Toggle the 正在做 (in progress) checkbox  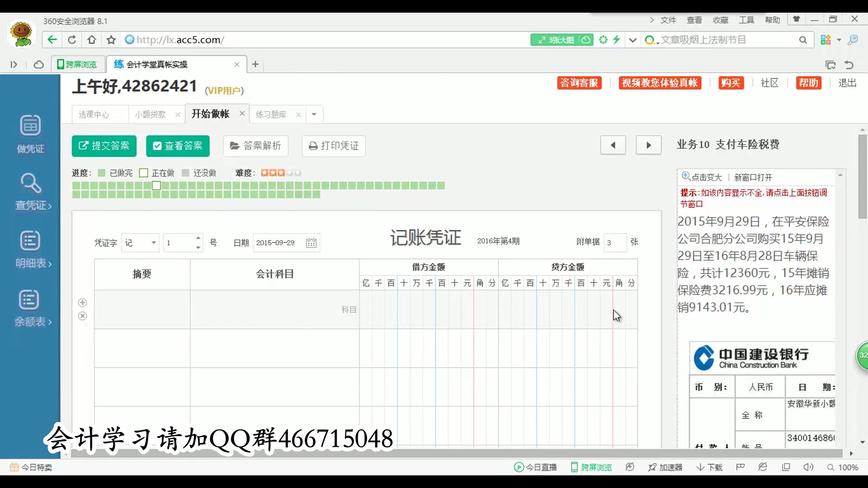coord(144,173)
